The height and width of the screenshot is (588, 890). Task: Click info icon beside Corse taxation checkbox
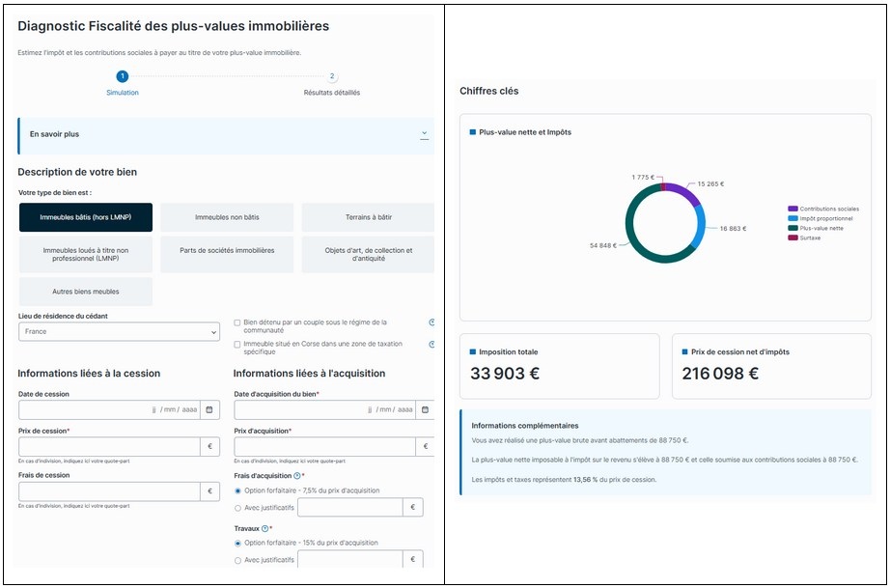point(431,344)
